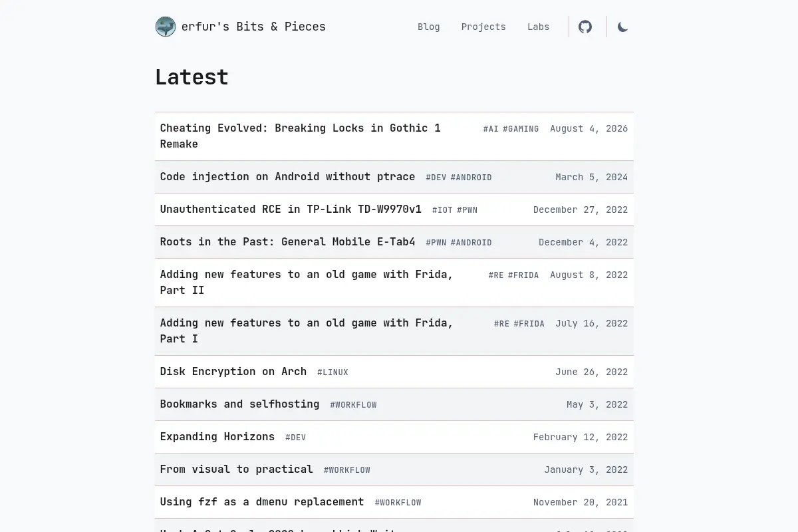
Task: Open the Expanding Horizons post
Action: (217, 436)
